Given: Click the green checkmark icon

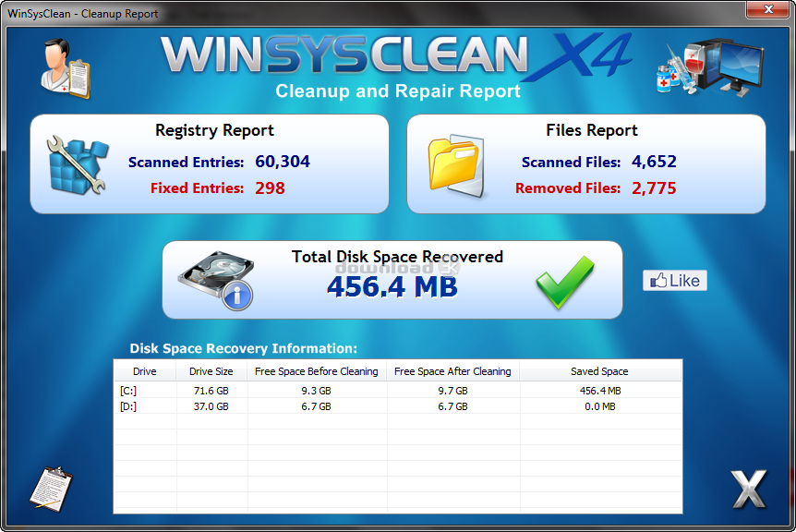Looking at the screenshot, I should tap(565, 282).
